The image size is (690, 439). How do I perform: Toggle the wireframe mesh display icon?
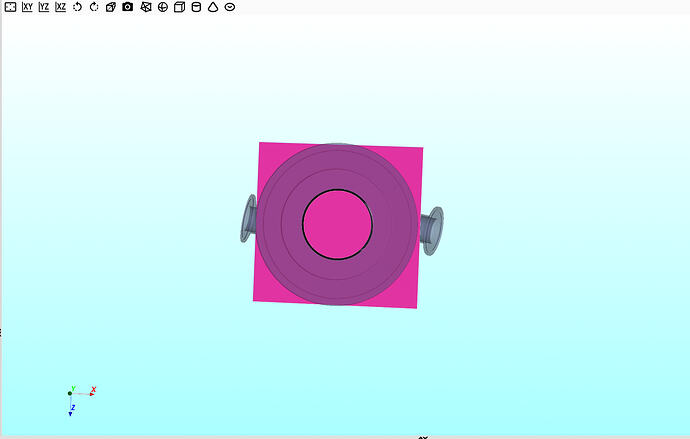[x=145, y=7]
